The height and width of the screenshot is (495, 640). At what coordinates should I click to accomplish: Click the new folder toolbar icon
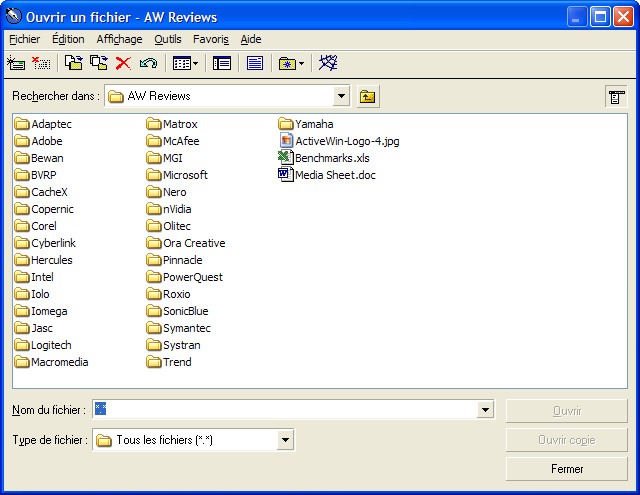point(16,63)
